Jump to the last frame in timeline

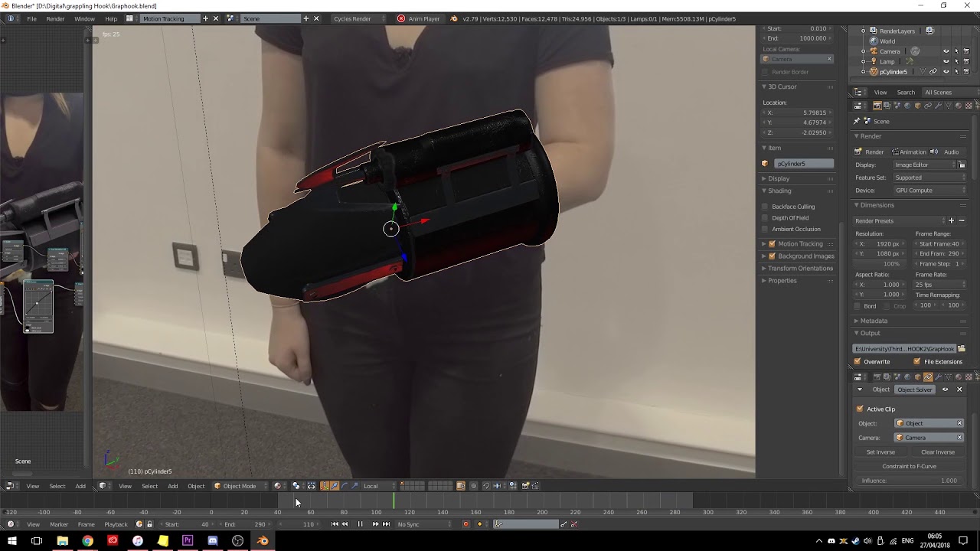[386, 524]
